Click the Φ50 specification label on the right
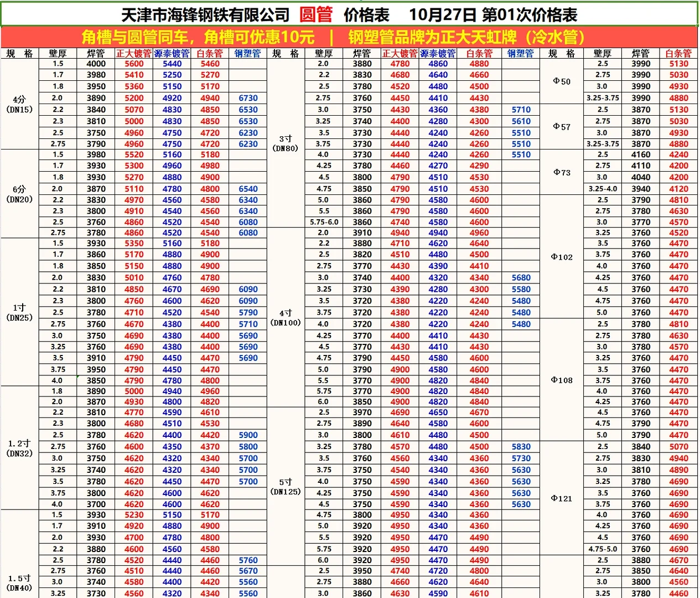The height and width of the screenshot is (598, 700). 563,81
